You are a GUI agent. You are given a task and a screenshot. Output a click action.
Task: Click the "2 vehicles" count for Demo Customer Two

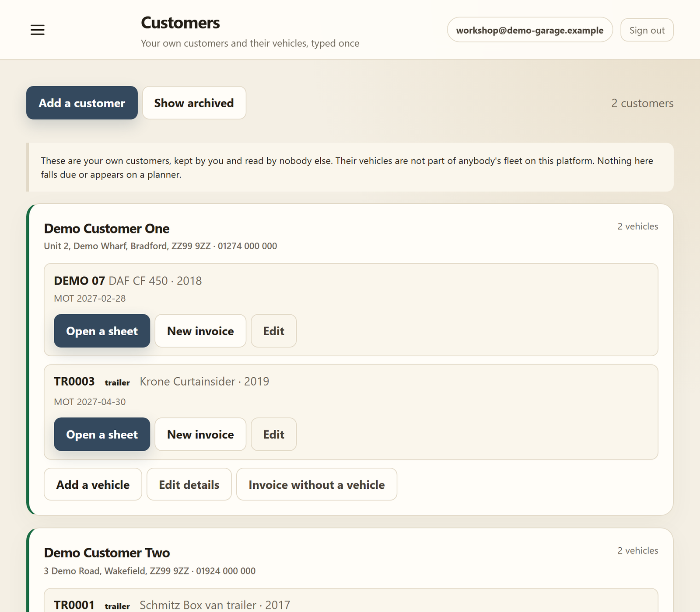(x=638, y=551)
